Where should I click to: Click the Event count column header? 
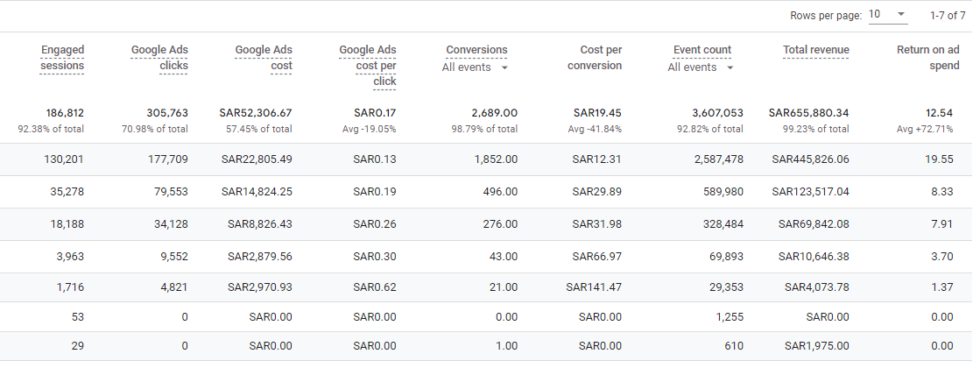coord(702,50)
